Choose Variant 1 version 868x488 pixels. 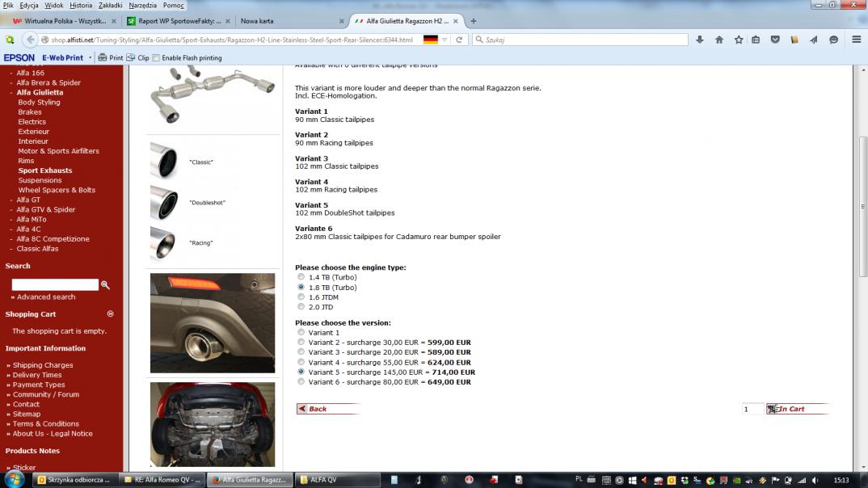point(301,333)
